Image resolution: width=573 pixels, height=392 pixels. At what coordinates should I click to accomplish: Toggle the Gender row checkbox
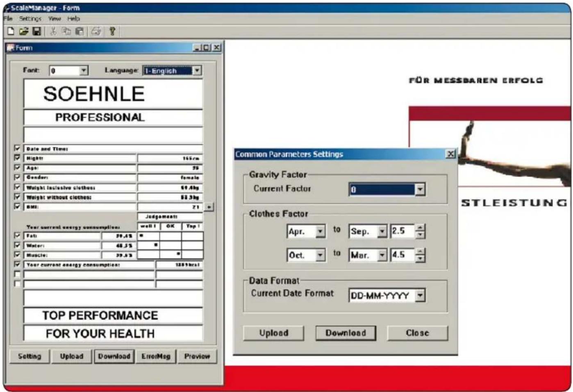click(17, 177)
